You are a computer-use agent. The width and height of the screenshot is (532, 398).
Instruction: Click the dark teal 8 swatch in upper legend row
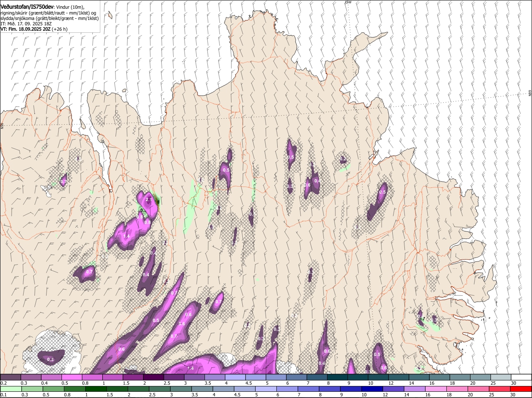(337, 377)
